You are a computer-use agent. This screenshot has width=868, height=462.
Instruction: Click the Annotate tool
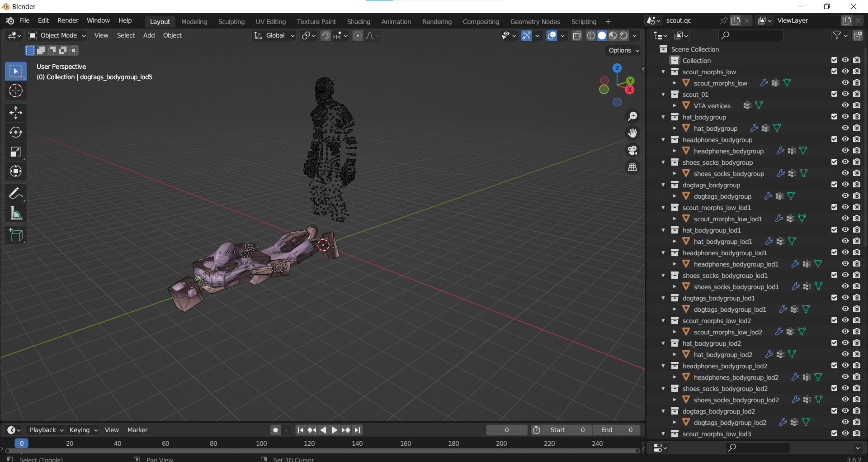(15, 193)
